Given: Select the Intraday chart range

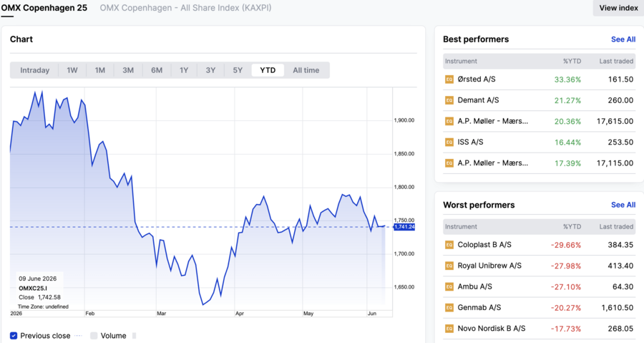Looking at the screenshot, I should (34, 70).
